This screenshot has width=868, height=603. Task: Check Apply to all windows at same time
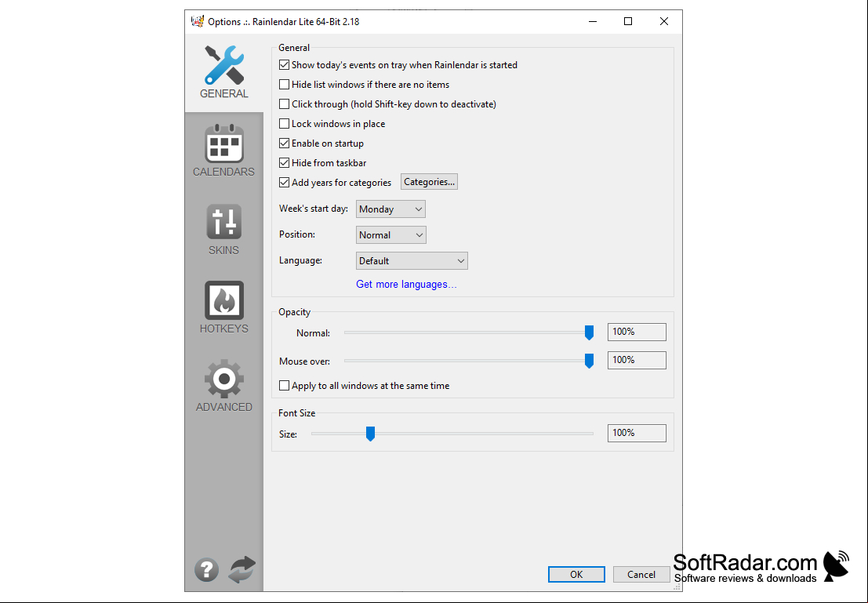(x=284, y=385)
